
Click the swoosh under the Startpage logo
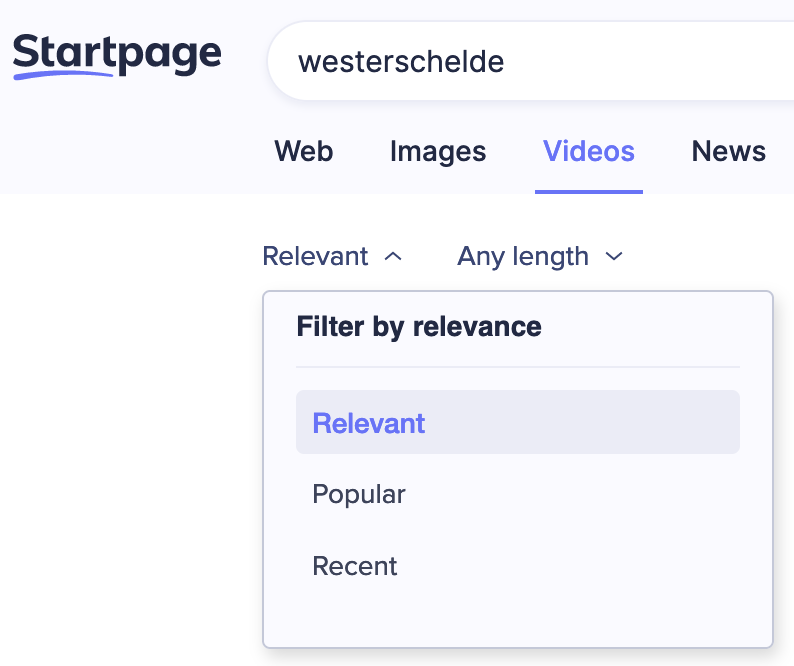click(x=62, y=75)
